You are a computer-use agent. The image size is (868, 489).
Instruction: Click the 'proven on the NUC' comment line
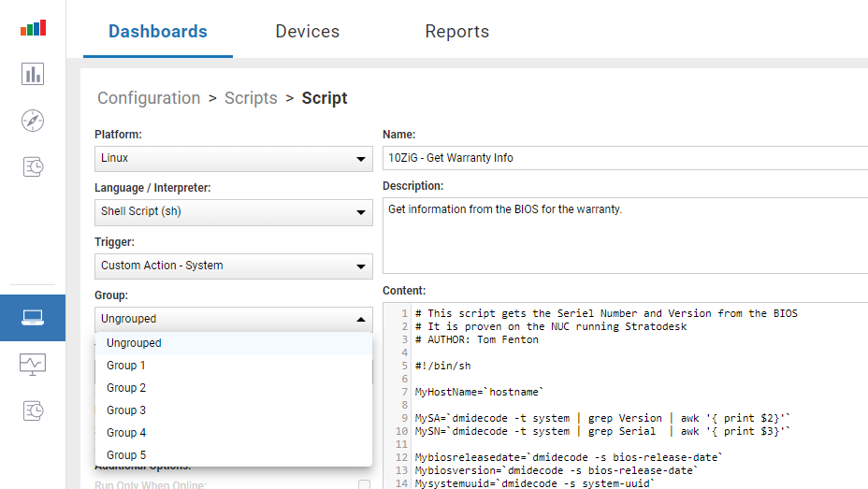pos(551,327)
